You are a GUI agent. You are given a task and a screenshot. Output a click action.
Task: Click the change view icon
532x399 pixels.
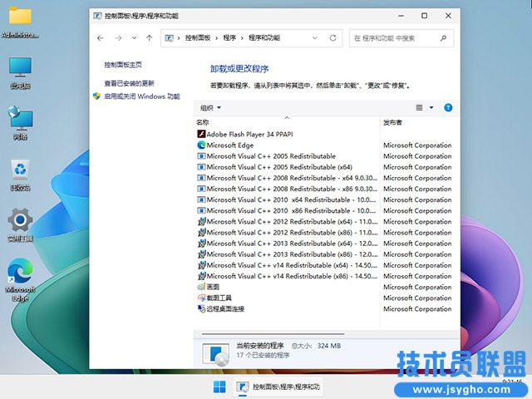coord(419,108)
